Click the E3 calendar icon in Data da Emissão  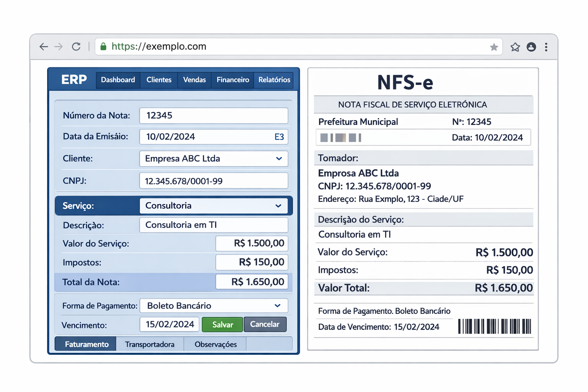[279, 137]
